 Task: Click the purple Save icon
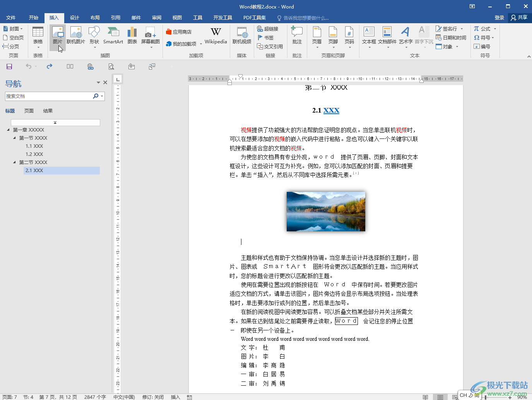[x=9, y=67]
